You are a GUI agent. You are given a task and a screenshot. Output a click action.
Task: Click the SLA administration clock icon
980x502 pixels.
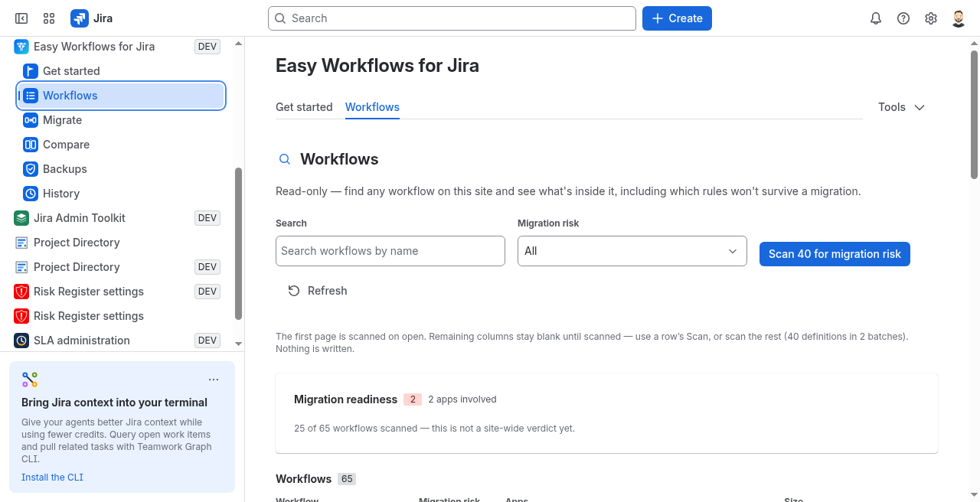[x=21, y=341]
